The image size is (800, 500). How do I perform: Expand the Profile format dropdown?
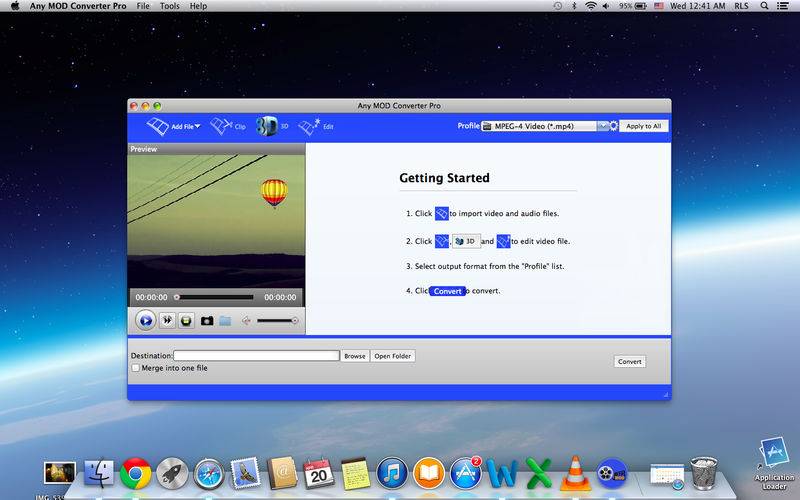click(603, 126)
